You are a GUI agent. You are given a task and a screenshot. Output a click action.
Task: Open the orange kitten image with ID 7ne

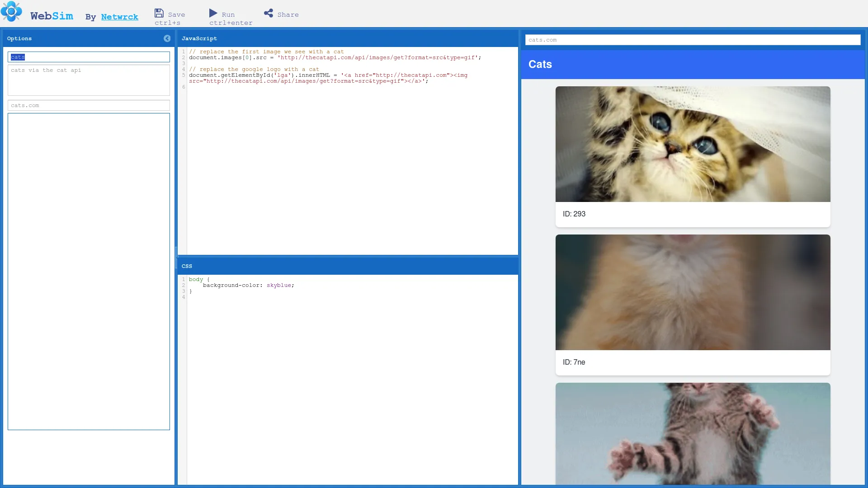coord(693,292)
